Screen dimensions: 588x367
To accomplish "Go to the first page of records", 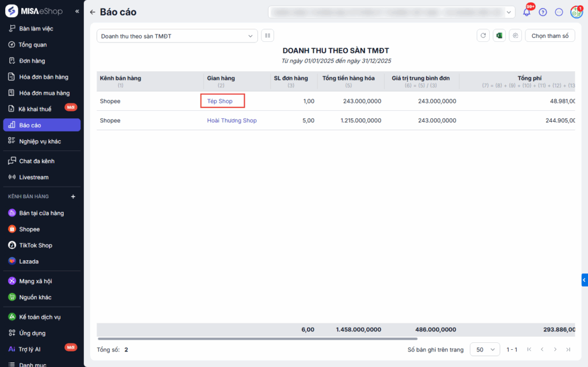I will [529, 349].
